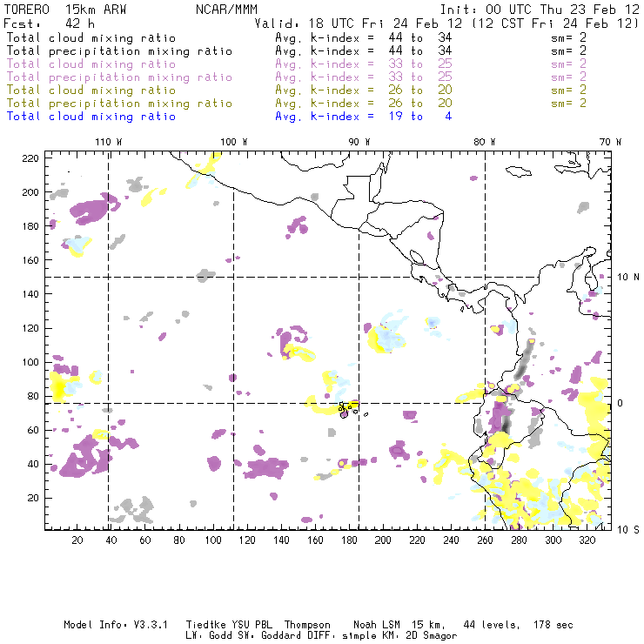Click the '20' value on the vertical axis
This screenshot has width=644, height=644.
[33, 498]
